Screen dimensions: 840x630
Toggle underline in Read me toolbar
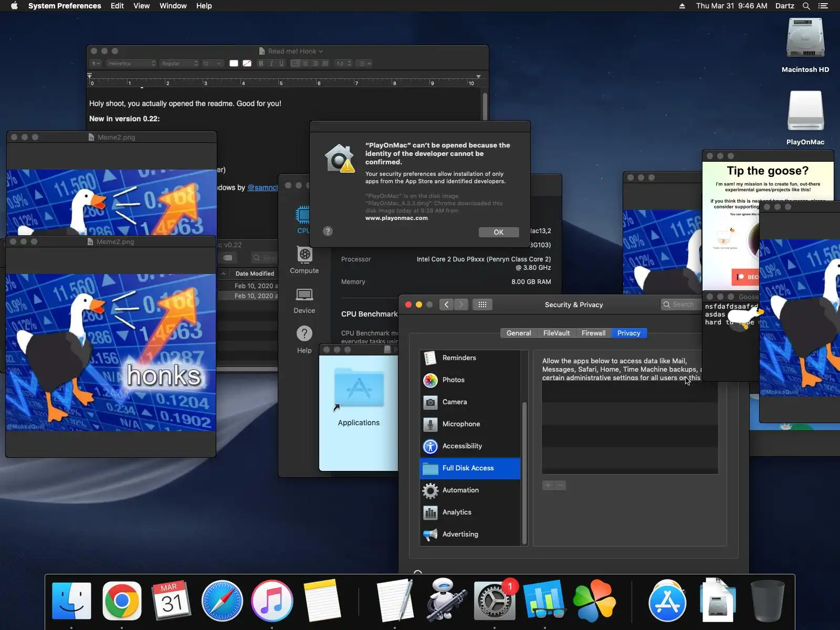281,64
